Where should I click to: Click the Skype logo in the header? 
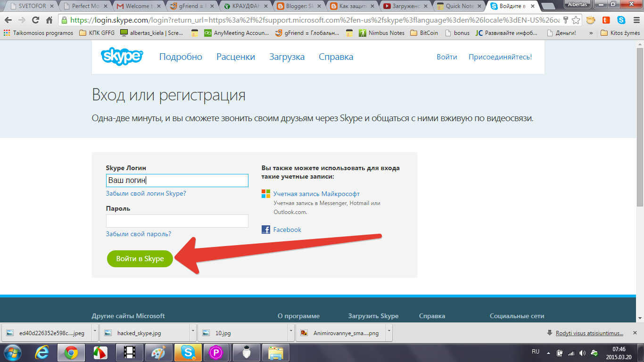(122, 57)
